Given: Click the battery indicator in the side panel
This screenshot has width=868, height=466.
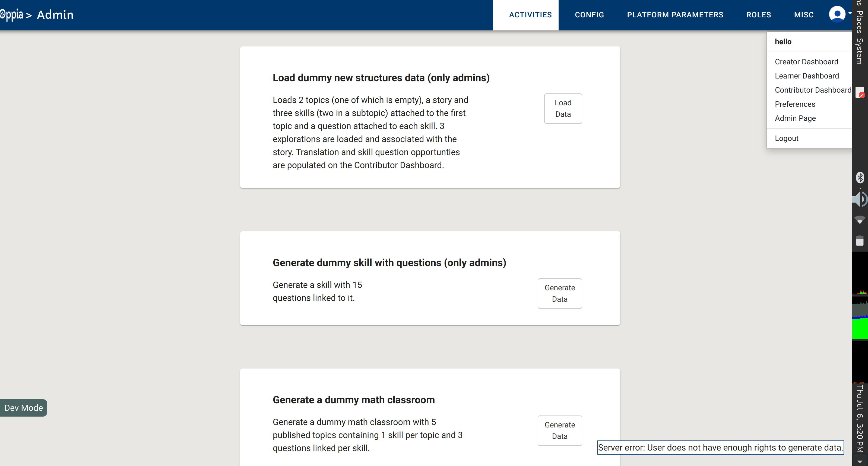Looking at the screenshot, I should click(x=860, y=241).
